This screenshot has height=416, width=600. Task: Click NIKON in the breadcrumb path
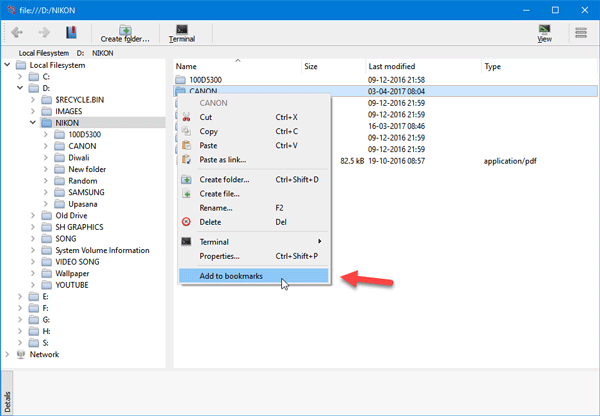(103, 53)
